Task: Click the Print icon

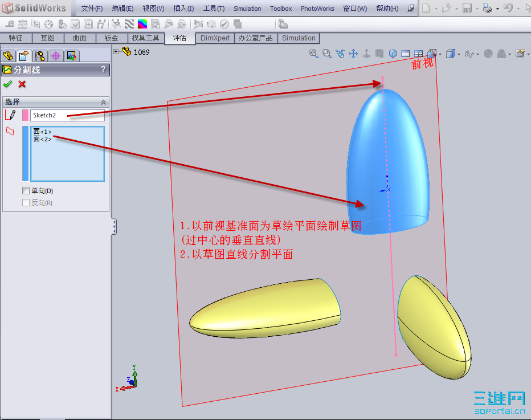Action: pos(487,8)
